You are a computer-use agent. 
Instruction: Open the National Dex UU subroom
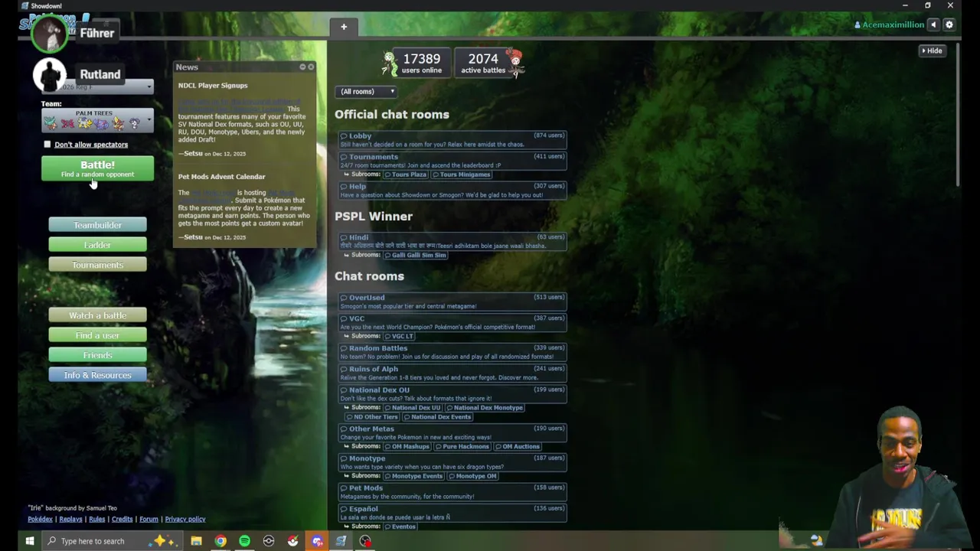[x=413, y=408]
